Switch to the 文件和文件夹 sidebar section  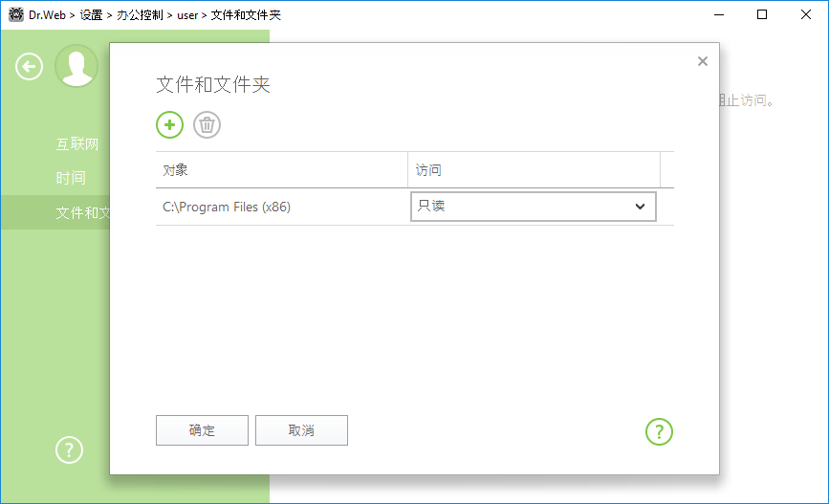coord(82,212)
